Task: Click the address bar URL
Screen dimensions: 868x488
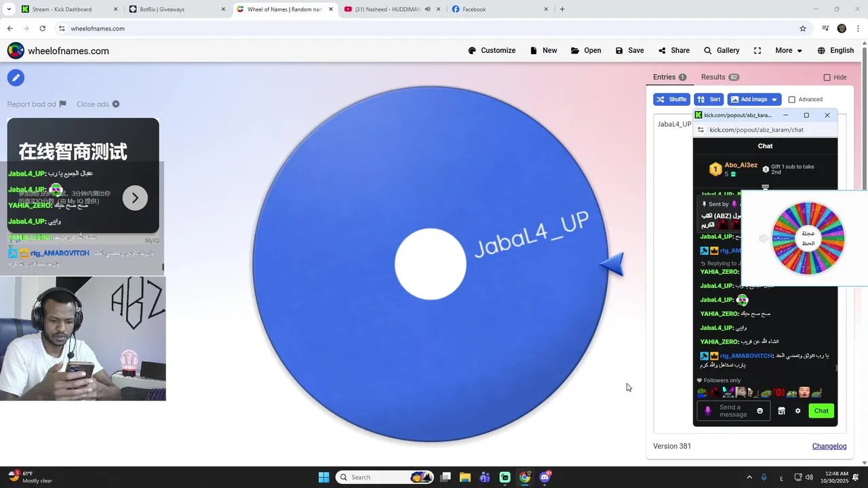Action: [98, 28]
